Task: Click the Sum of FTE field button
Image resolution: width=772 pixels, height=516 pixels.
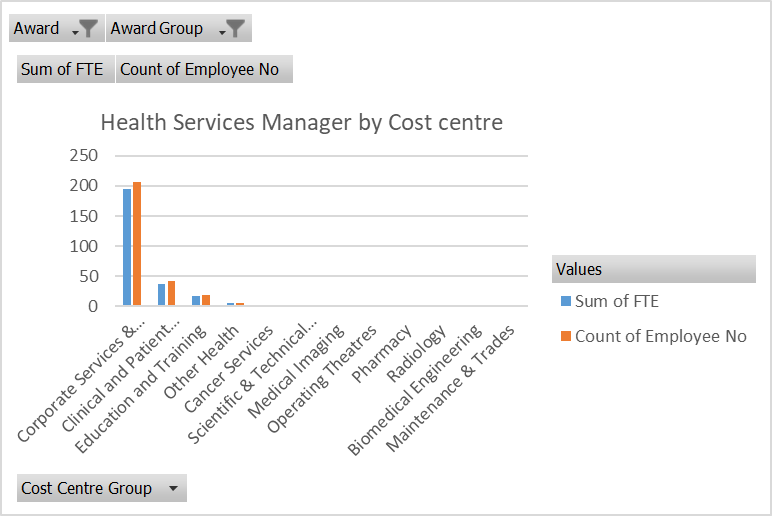Action: [x=62, y=70]
